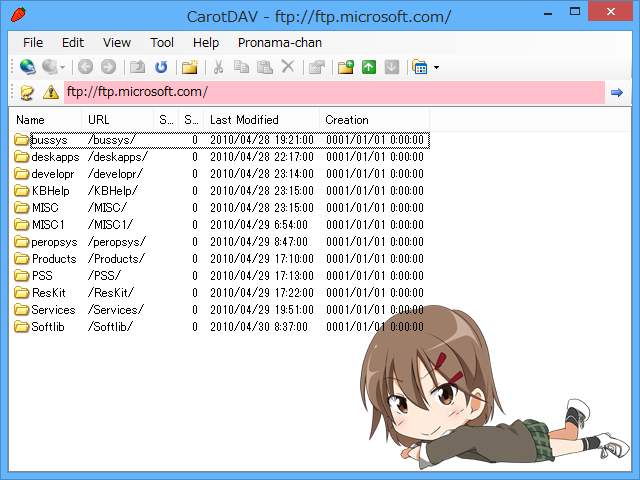
Task: Sort by the Creation column header
Action: (x=374, y=120)
